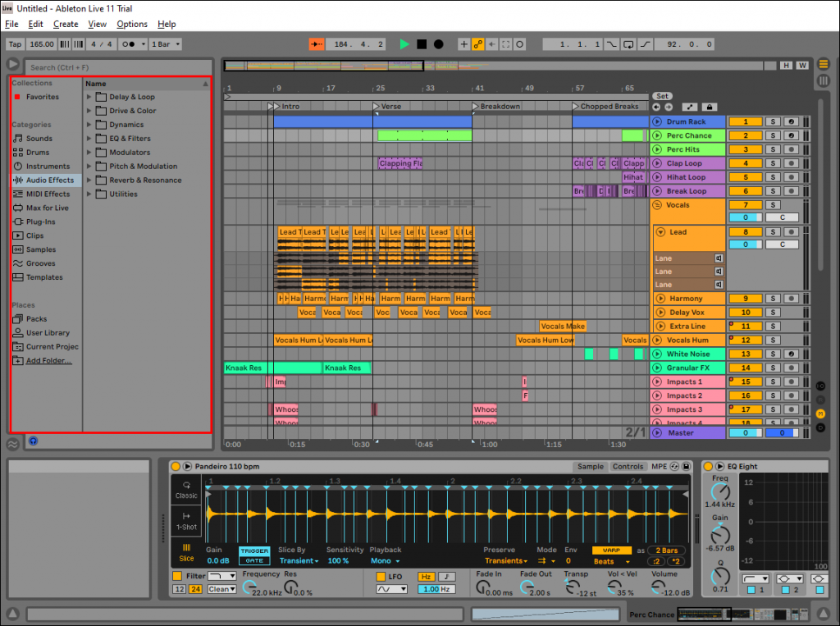This screenshot has height=626, width=840.
Task: Toggle the Simpler Filter on switch
Action: [177, 576]
